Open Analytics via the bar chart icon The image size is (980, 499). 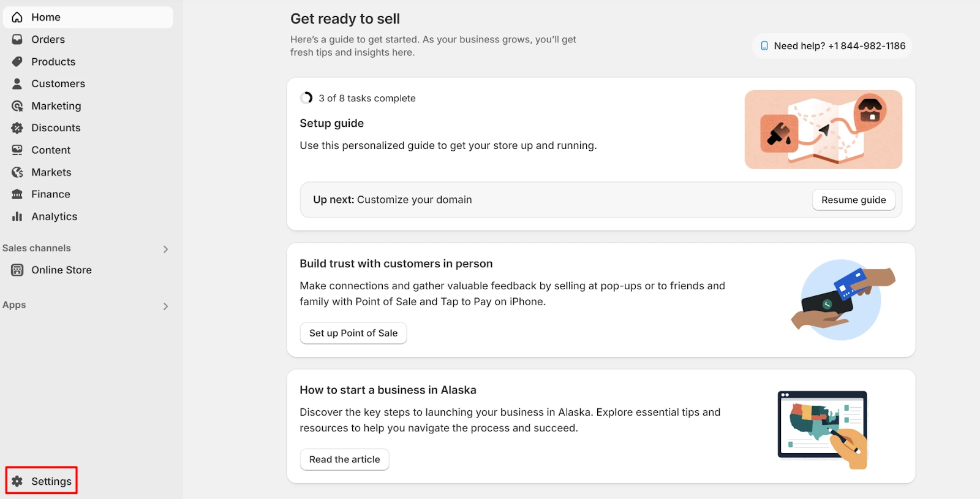17,216
